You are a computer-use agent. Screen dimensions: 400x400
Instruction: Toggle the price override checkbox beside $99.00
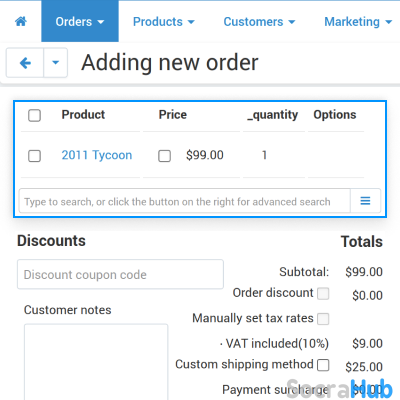(x=164, y=156)
